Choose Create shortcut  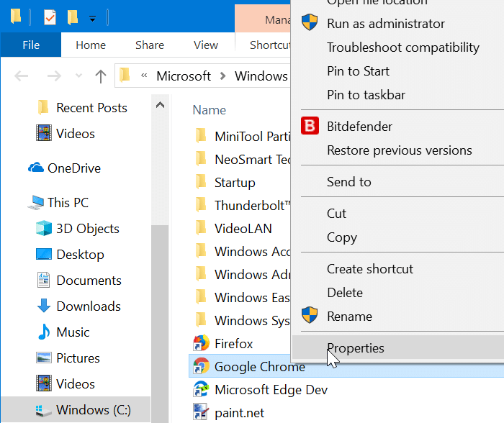[x=398, y=269]
